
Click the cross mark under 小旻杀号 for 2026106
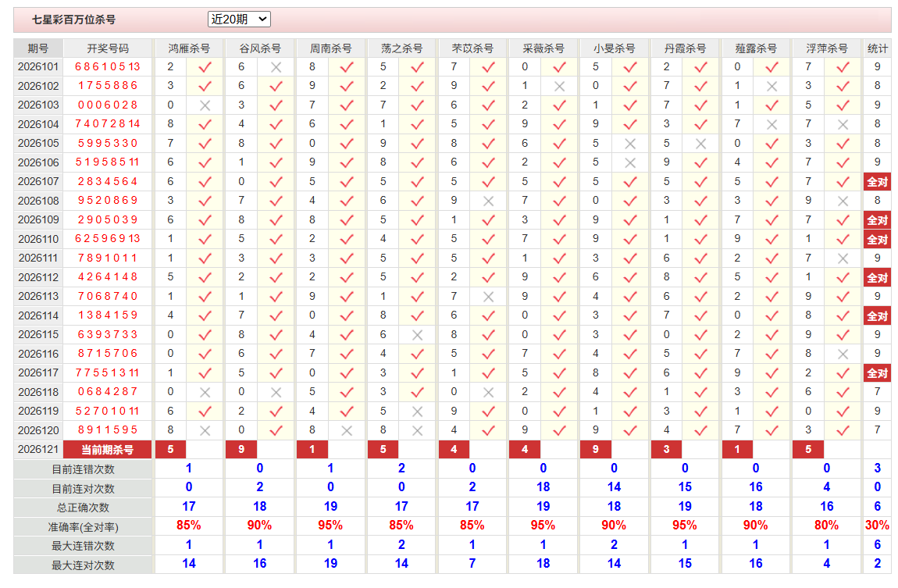630,162
